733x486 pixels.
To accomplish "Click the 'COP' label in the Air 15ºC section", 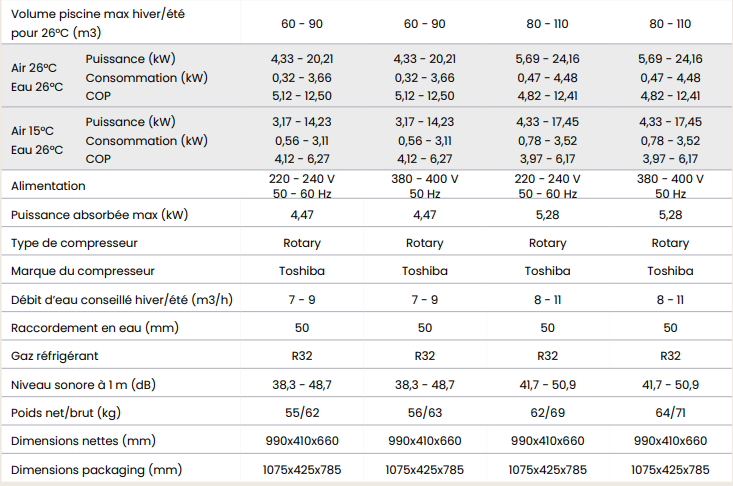I will [98, 158].
